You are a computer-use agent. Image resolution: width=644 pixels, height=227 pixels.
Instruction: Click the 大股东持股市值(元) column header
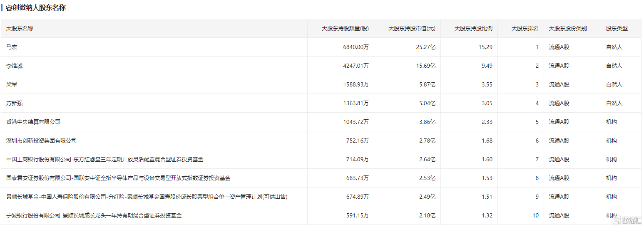click(412, 29)
